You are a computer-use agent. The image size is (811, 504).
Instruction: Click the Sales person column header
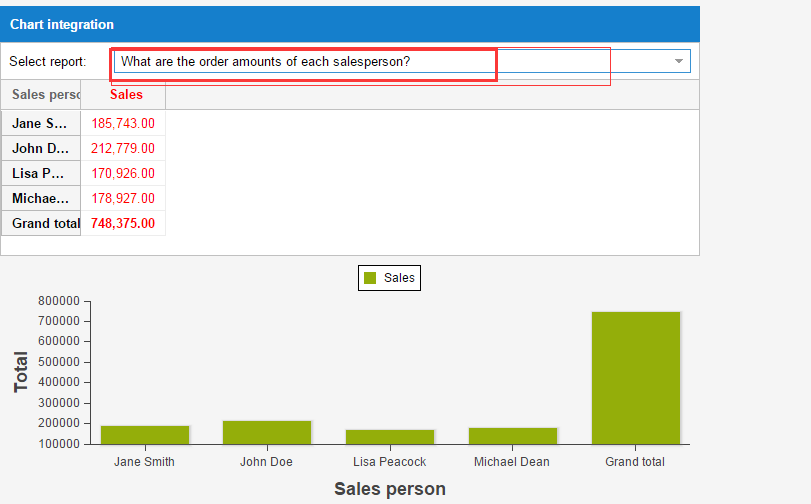click(x=41, y=94)
